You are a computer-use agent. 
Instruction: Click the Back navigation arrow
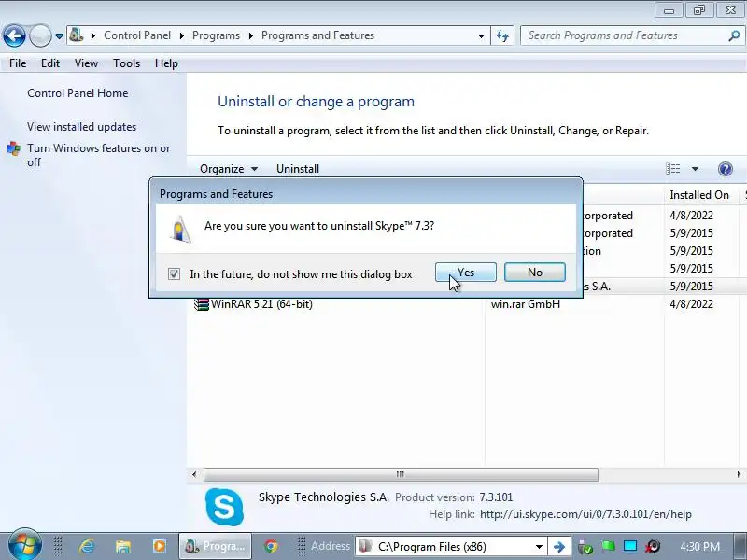(14, 35)
